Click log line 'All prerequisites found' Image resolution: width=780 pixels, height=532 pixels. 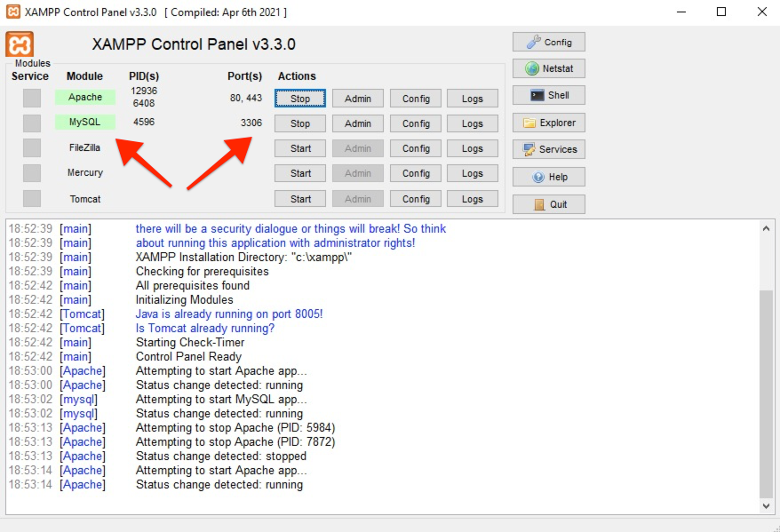pyautogui.click(x=193, y=285)
